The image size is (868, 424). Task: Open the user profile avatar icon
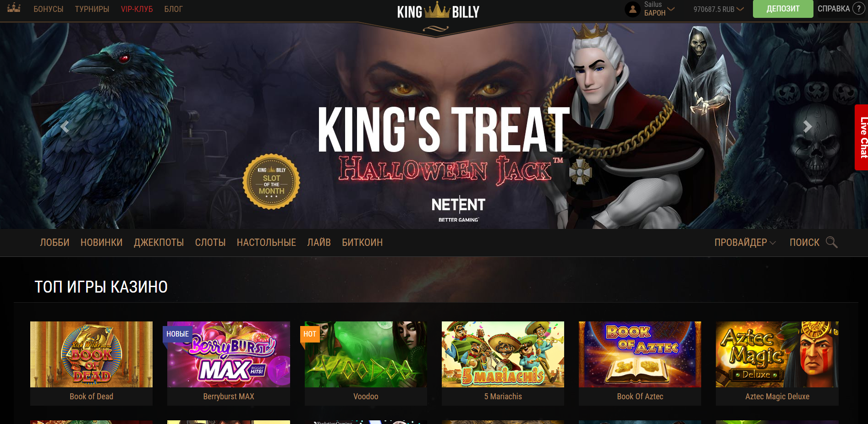tap(632, 9)
